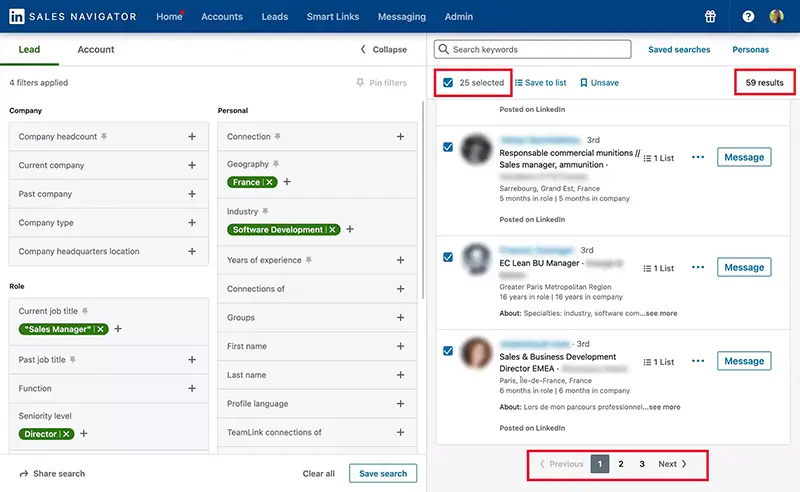Screen dimensions: 800x492
Task: Message the EC Lean BU Manager lead
Action: click(744, 267)
